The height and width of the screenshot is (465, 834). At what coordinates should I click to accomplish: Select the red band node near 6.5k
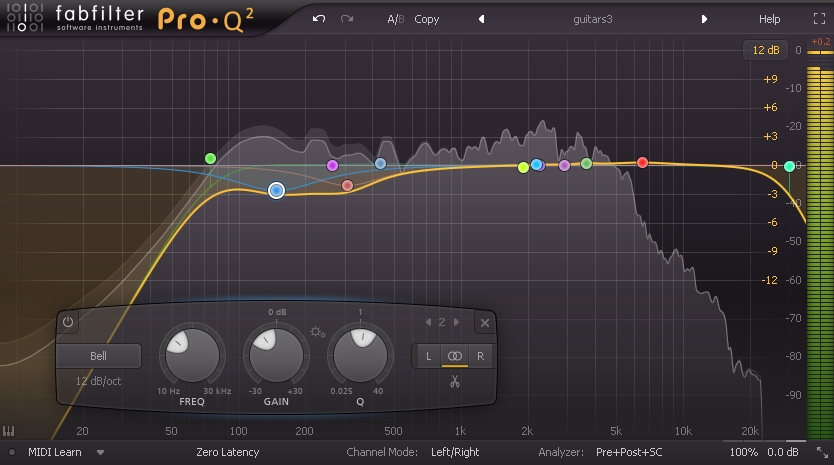pyautogui.click(x=643, y=162)
